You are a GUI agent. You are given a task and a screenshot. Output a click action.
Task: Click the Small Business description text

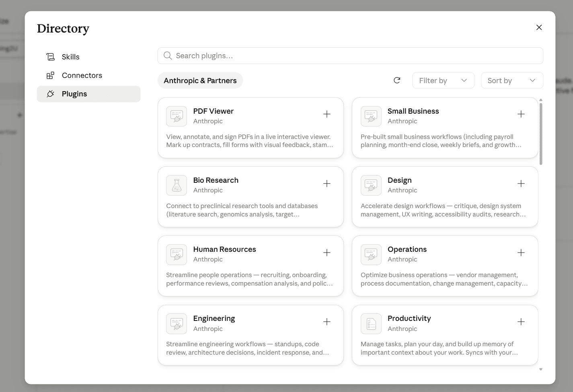[x=441, y=141]
